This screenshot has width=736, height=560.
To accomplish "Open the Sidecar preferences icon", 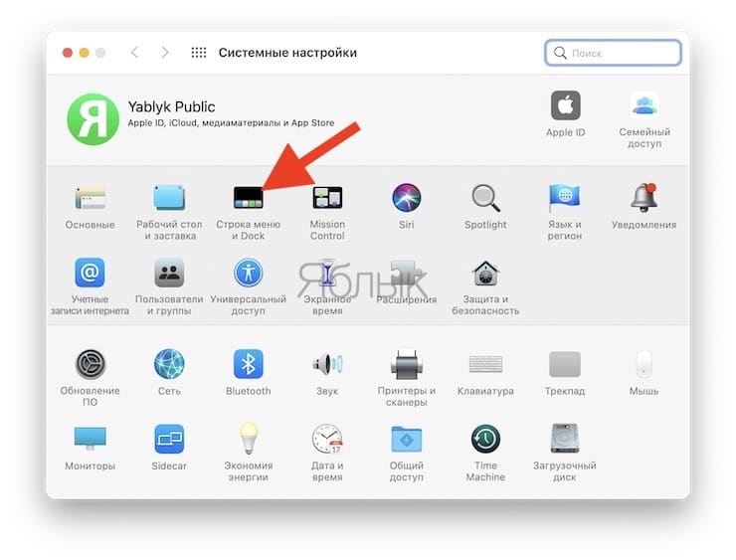I will (169, 439).
